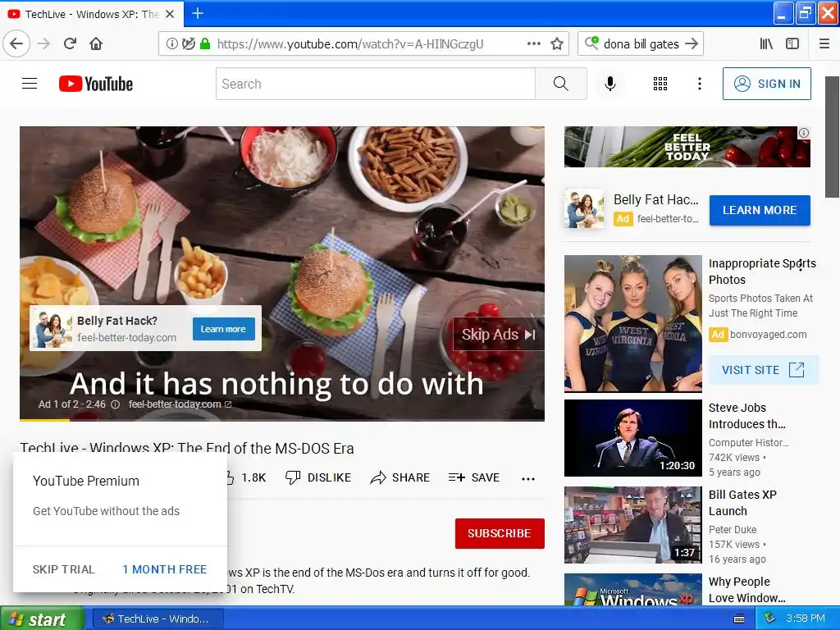Open YouTube settings vertical dots menu
Screen dimensions: 840x630
[x=699, y=84]
